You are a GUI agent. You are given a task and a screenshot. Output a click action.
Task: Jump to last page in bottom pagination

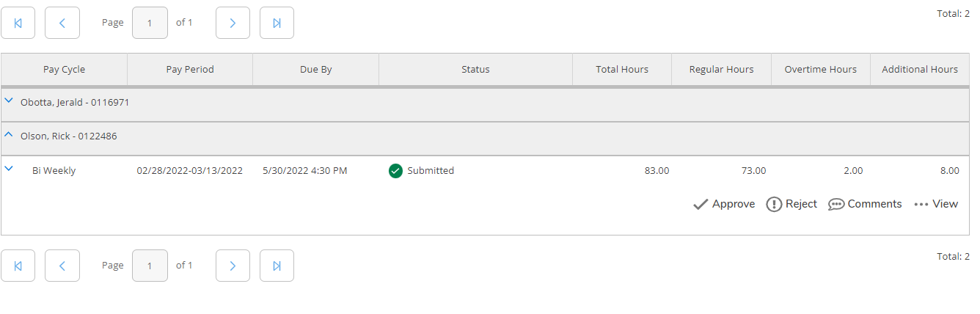pos(277,266)
